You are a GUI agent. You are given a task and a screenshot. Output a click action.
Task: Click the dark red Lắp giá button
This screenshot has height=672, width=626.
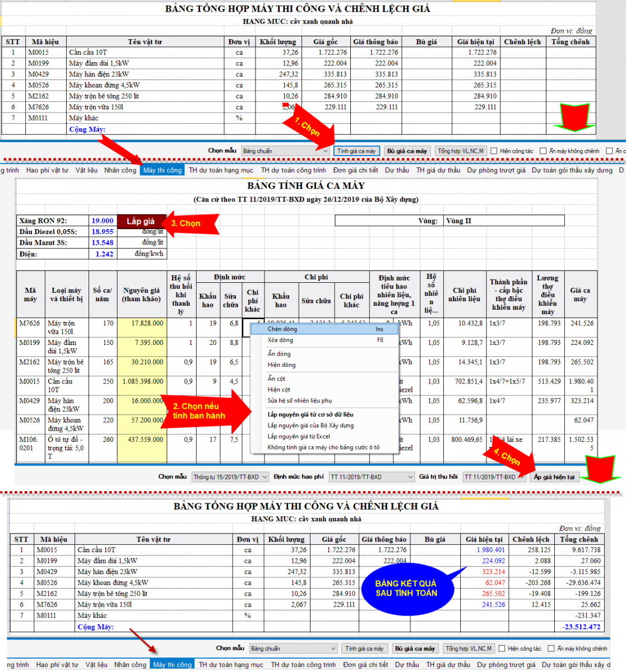click(140, 221)
